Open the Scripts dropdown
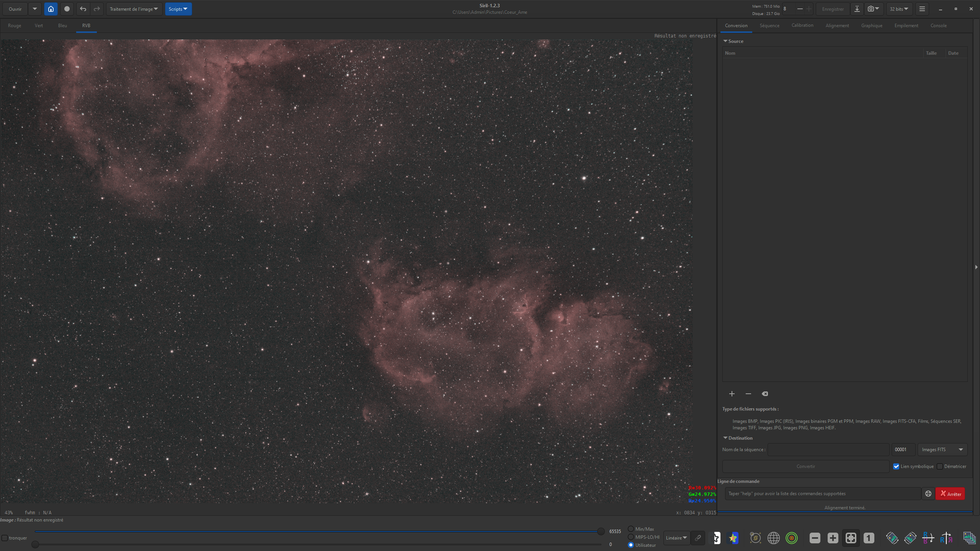This screenshot has height=551, width=980. 178,9
